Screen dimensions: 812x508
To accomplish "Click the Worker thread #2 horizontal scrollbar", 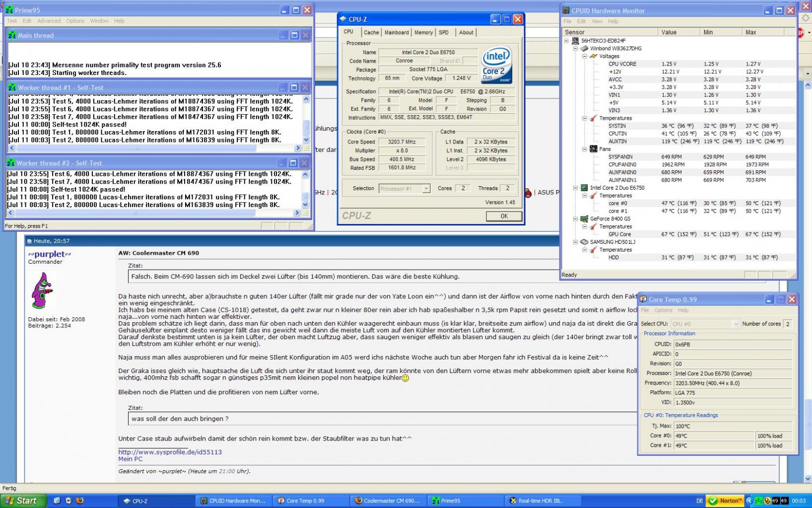I will pyautogui.click(x=154, y=213).
